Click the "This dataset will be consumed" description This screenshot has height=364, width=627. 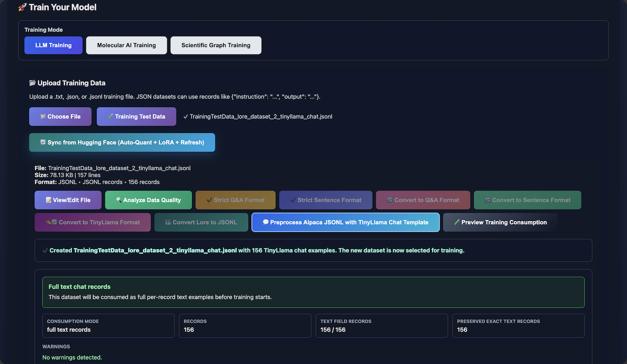click(160, 297)
